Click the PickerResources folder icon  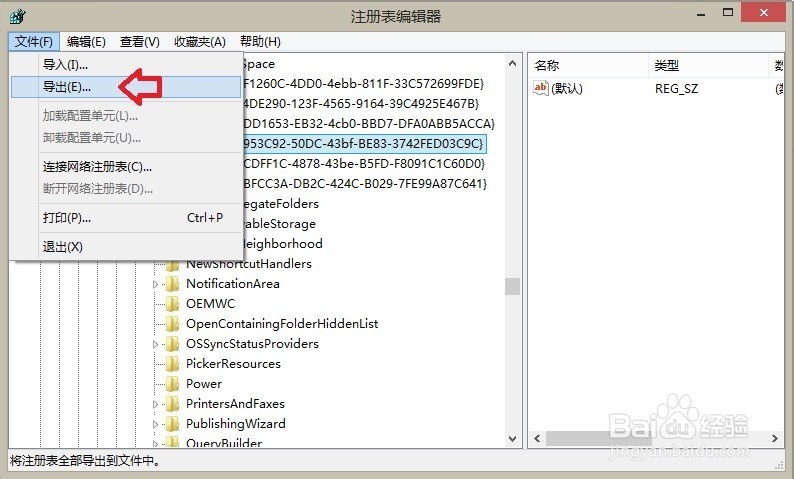click(173, 364)
